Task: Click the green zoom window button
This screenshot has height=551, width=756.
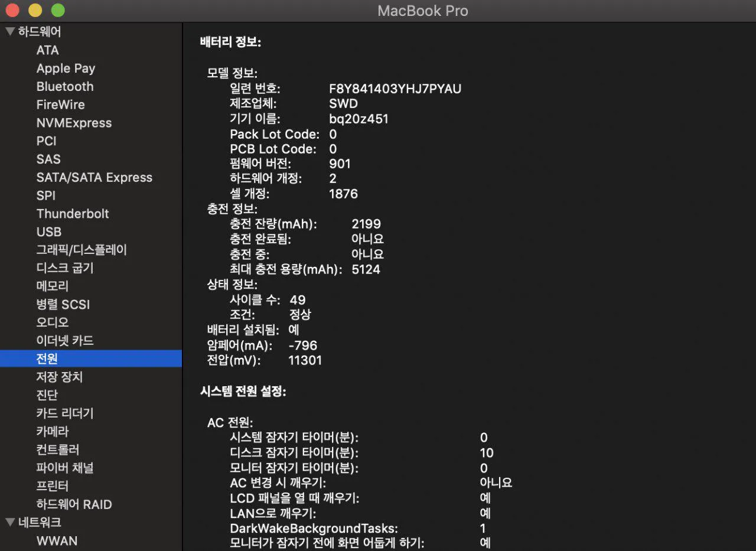Action: pos(57,10)
